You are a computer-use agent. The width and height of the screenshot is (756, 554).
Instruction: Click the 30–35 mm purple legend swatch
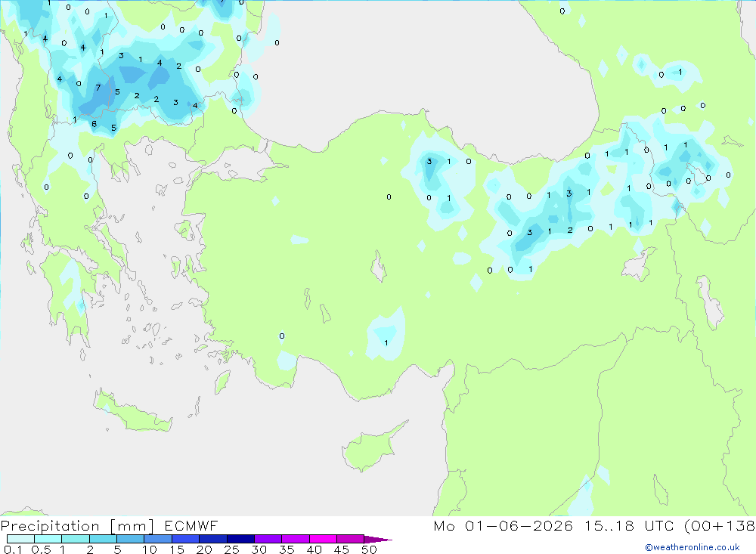(268, 539)
